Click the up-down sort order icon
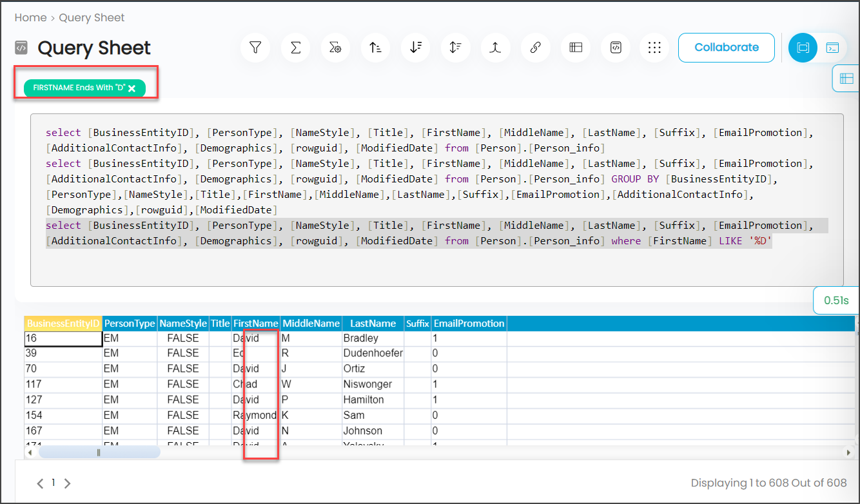 (455, 48)
